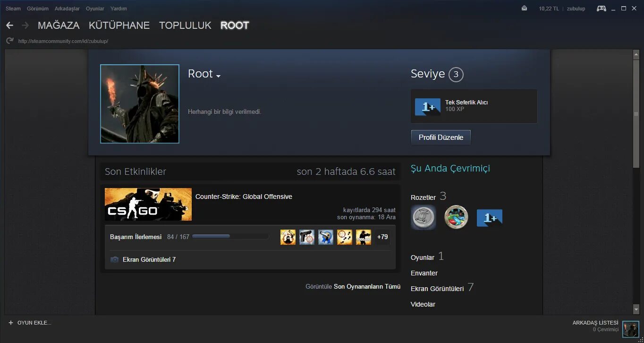Open the Arkadaşlar menu
Image resolution: width=644 pixels, height=343 pixels.
tap(67, 9)
